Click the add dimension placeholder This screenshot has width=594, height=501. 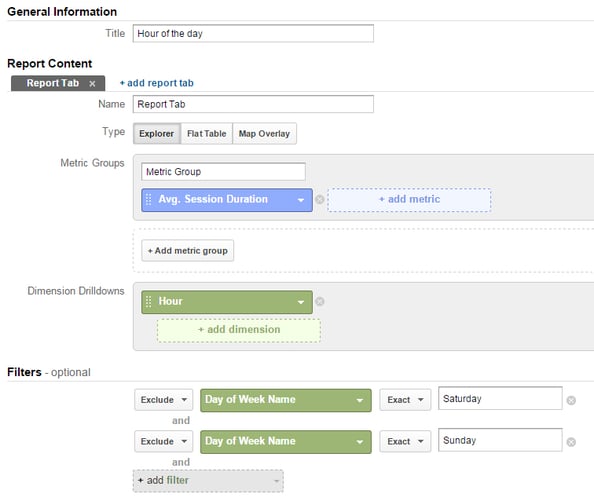click(239, 330)
